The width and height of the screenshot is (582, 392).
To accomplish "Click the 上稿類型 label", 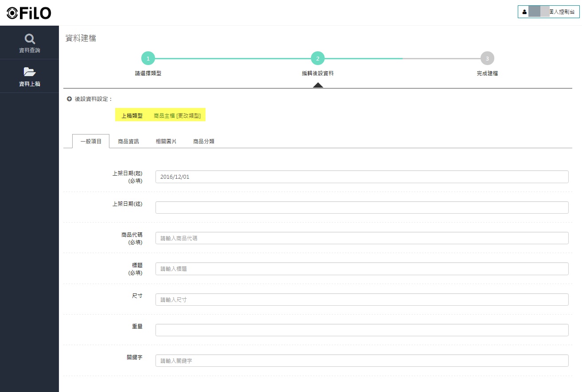I will pos(132,115).
